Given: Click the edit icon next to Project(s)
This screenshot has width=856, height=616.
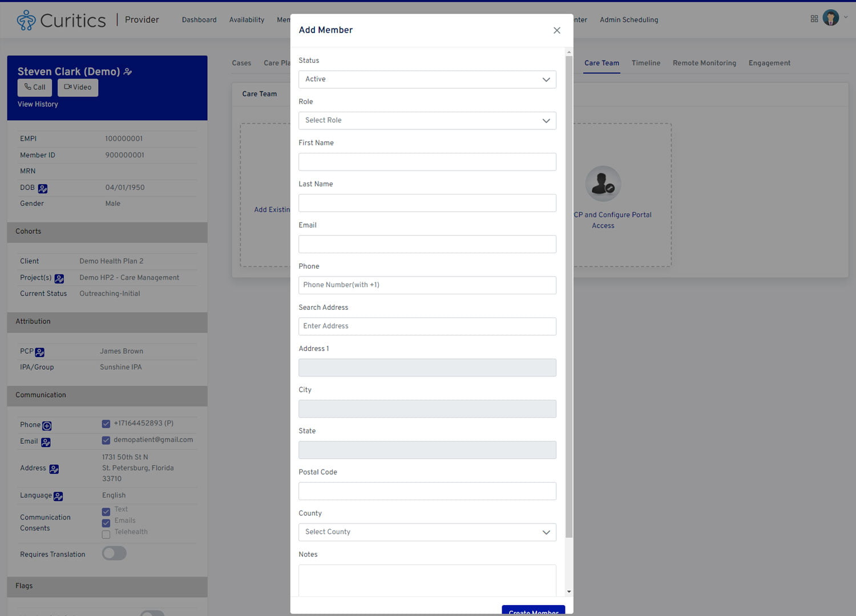Looking at the screenshot, I should tap(59, 278).
